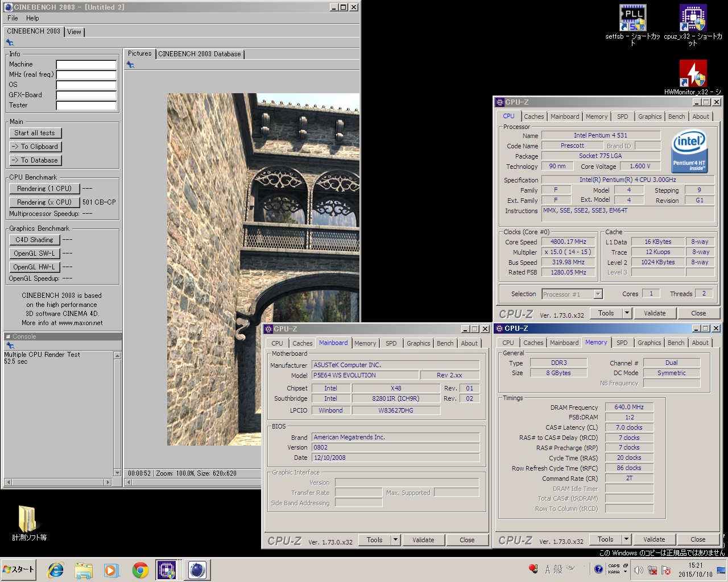The height and width of the screenshot is (582, 728).
Task: Click the GFX-Board input field
Action: point(86,95)
